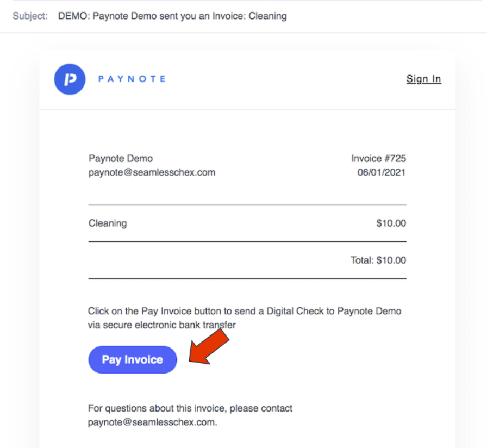The height and width of the screenshot is (448, 487).
Task: Click the Digital Check instruction paragraph
Action: [x=245, y=318]
